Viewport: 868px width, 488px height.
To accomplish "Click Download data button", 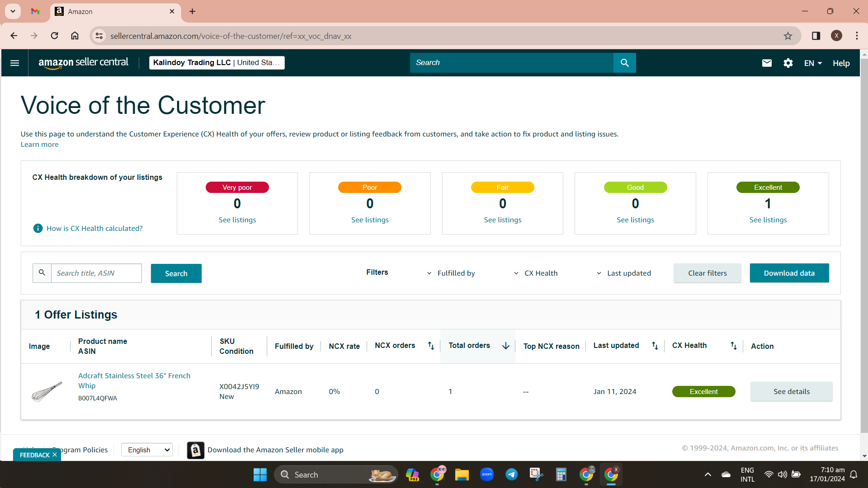I will coord(789,273).
